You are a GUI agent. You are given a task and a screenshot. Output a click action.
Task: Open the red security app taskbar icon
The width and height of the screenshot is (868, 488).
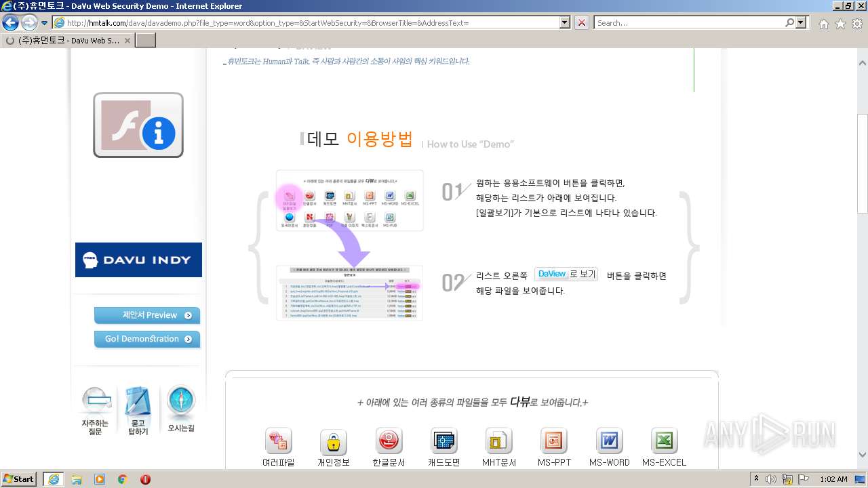coord(145,479)
